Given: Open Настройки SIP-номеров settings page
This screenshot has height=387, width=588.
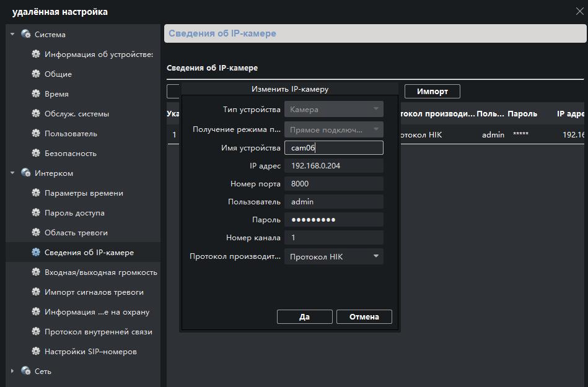Looking at the screenshot, I should tap(90, 352).
